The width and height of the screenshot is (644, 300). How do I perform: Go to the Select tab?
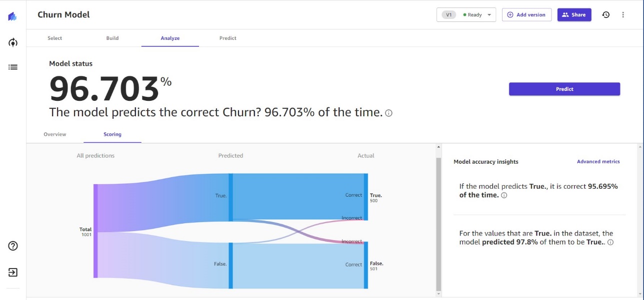click(55, 38)
